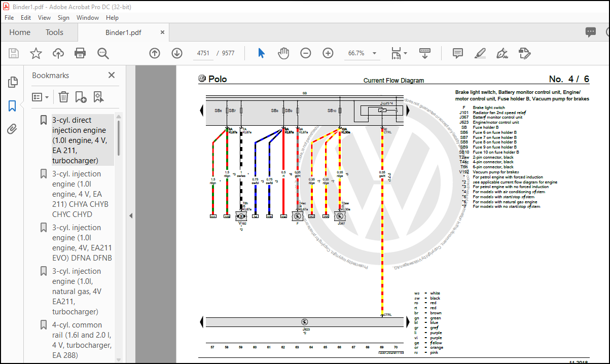Toggle the Bookmarks panel icon in sidebar
This screenshot has height=364, width=610.
click(12, 106)
